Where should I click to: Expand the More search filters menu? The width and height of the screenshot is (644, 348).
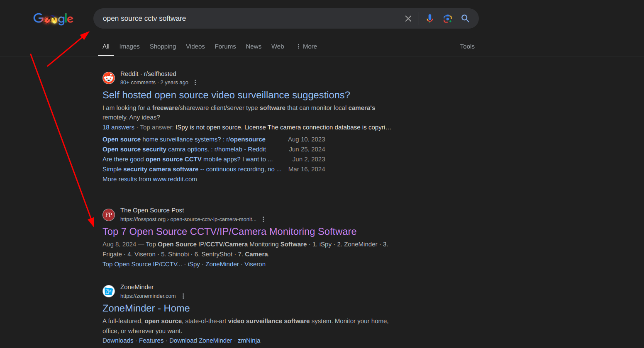307,46
